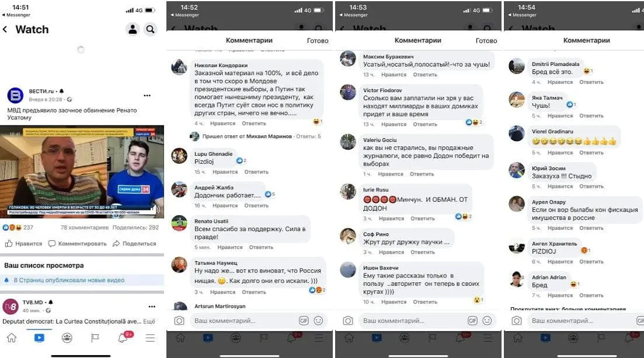Open emoji picker in second comment box
The width and height of the screenshot is (644, 358).
pyautogui.click(x=487, y=321)
